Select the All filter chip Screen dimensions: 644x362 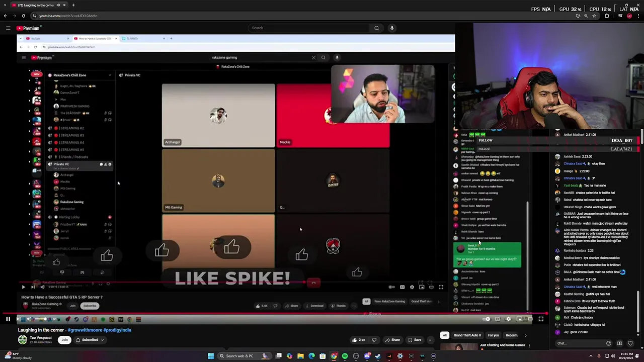click(444, 335)
